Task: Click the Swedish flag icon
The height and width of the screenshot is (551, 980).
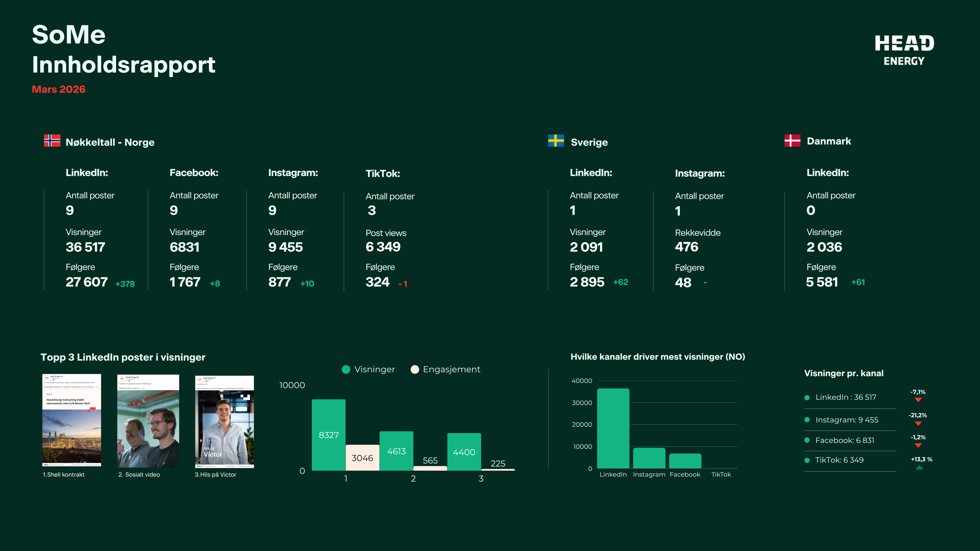Action: (556, 141)
